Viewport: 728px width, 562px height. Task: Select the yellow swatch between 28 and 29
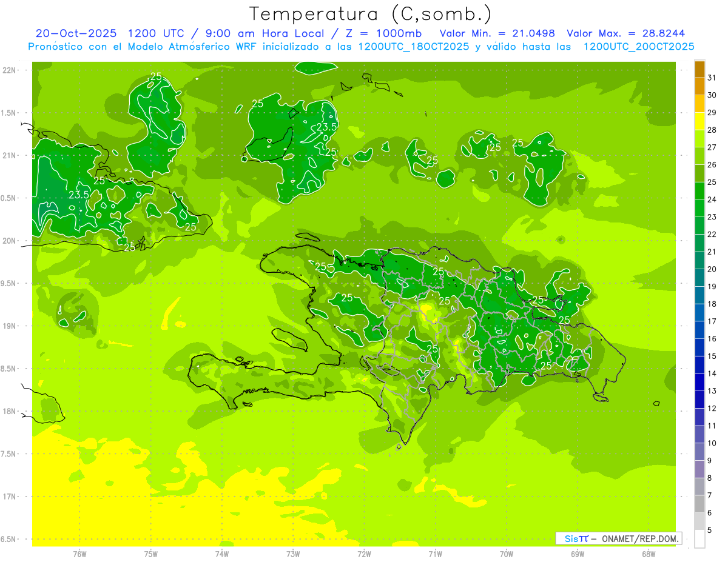699,121
